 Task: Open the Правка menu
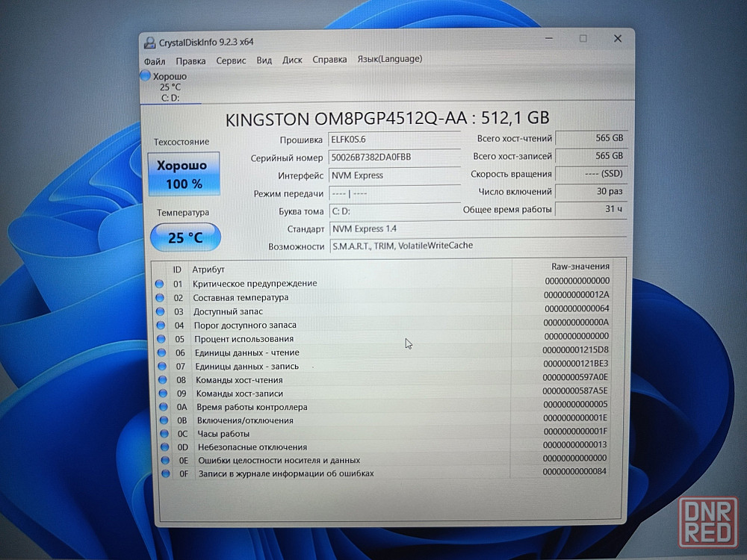(x=190, y=60)
